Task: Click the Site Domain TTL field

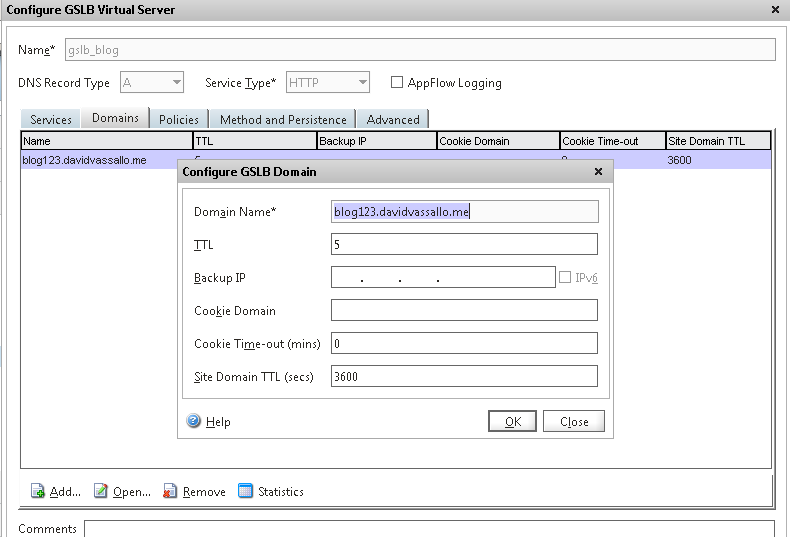Action: click(x=464, y=376)
